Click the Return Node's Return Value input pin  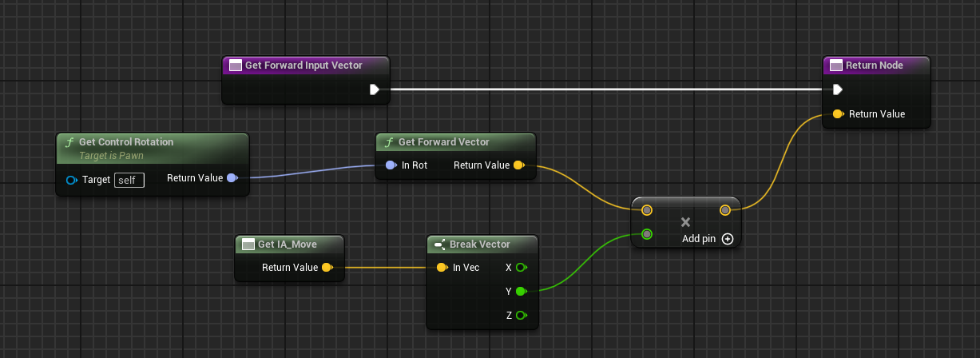(837, 114)
